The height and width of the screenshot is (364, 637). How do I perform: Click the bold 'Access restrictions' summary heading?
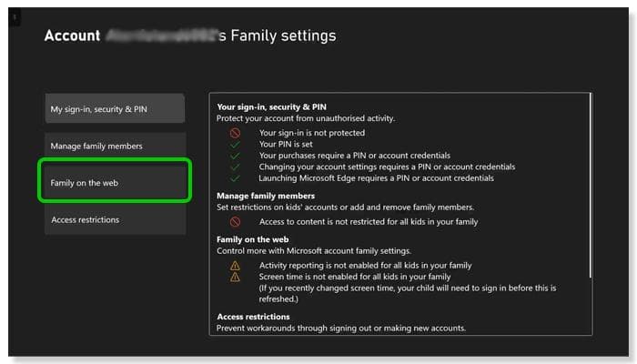click(x=254, y=317)
